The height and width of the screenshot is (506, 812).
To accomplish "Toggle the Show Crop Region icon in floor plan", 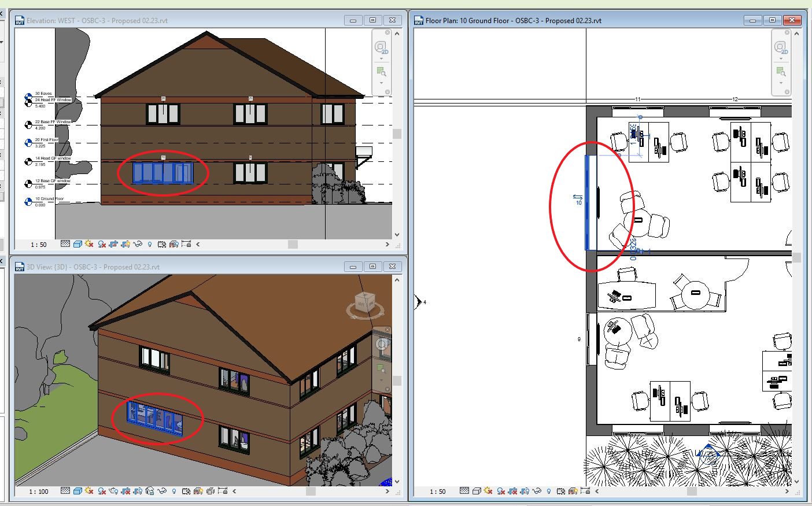I will pyautogui.click(x=525, y=492).
